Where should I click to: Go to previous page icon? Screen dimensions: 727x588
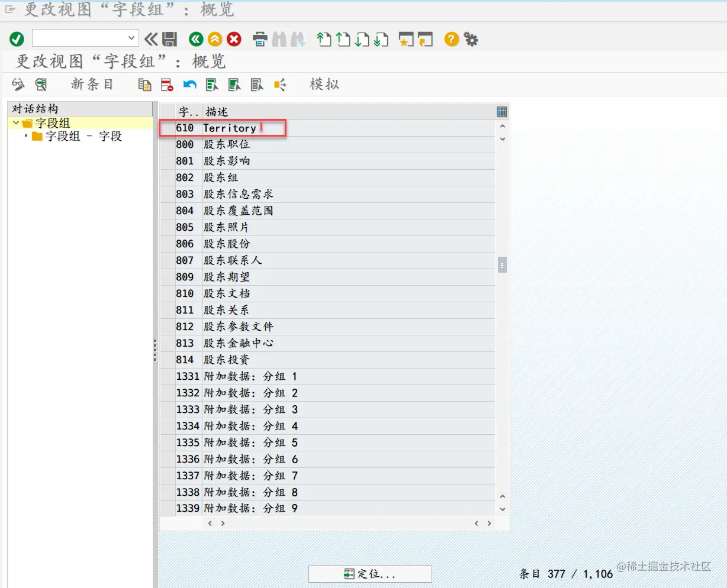(343, 39)
